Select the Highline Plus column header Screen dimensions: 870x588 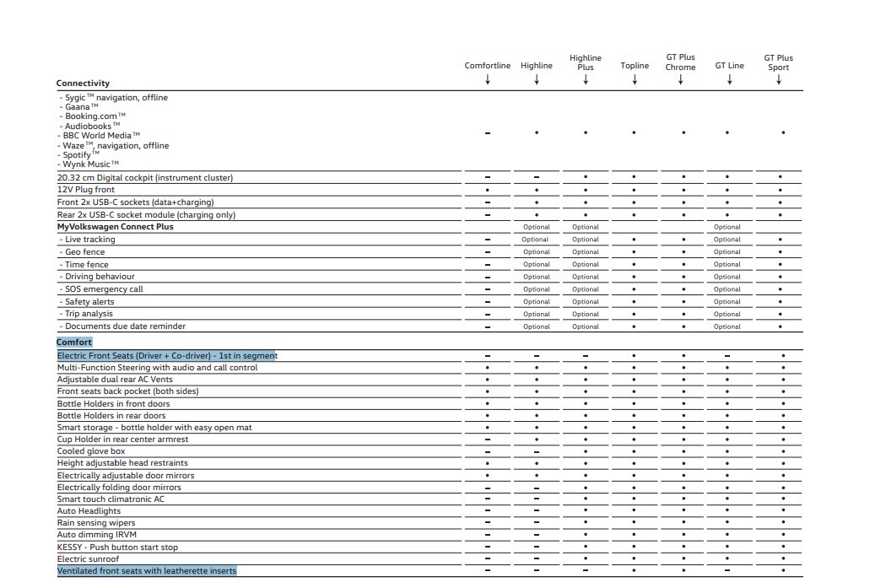(x=586, y=62)
